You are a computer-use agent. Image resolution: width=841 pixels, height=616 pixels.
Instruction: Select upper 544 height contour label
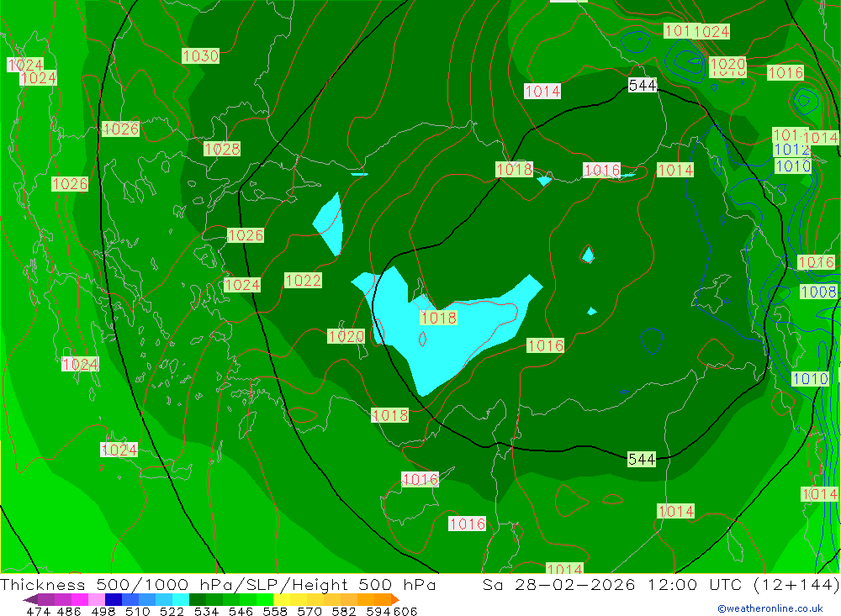click(x=643, y=85)
